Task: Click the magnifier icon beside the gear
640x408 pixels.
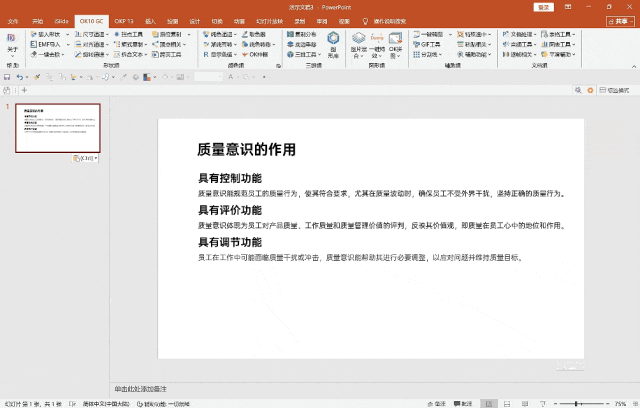Action: point(578,90)
